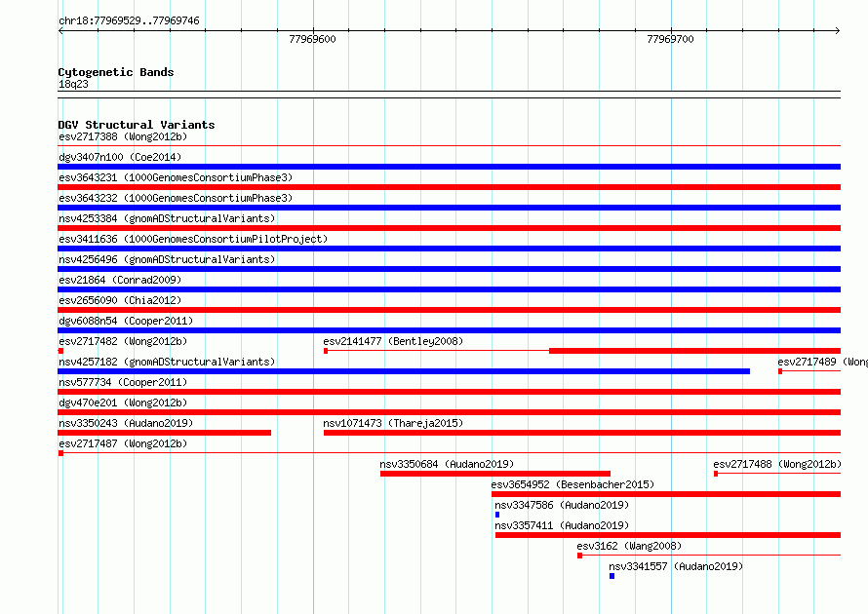Image resolution: width=868 pixels, height=614 pixels.
Task: Open esv2656090 (Chia2012) label
Action: coord(120,300)
